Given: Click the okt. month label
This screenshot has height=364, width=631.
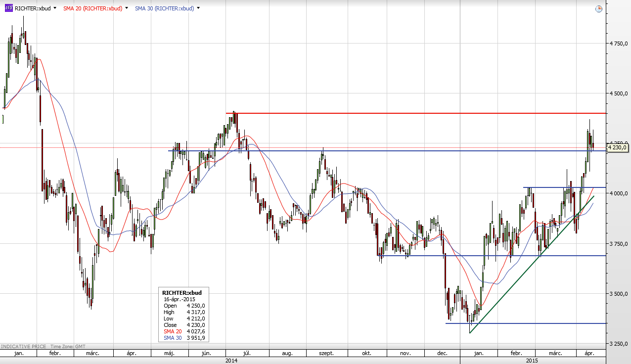Looking at the screenshot, I should click(366, 354).
